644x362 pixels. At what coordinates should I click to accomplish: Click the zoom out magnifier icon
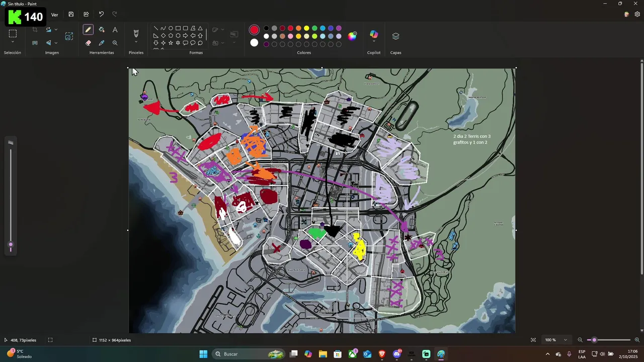580,340
